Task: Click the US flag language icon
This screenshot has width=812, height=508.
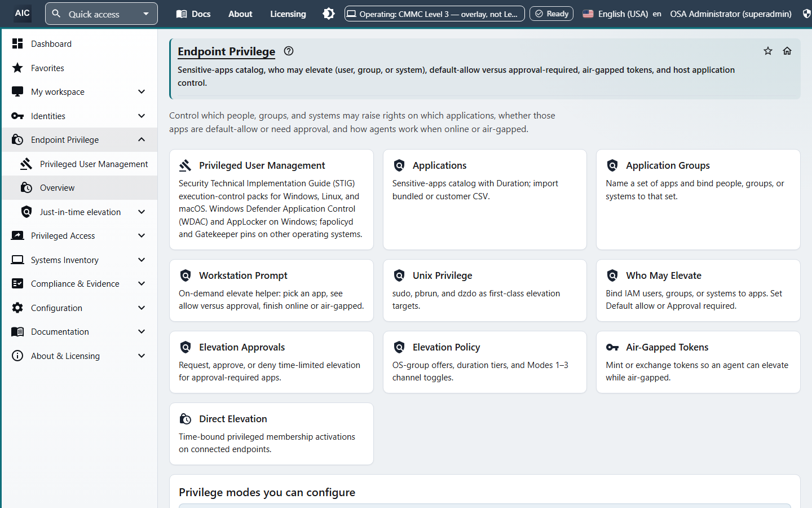Action: pyautogui.click(x=588, y=14)
